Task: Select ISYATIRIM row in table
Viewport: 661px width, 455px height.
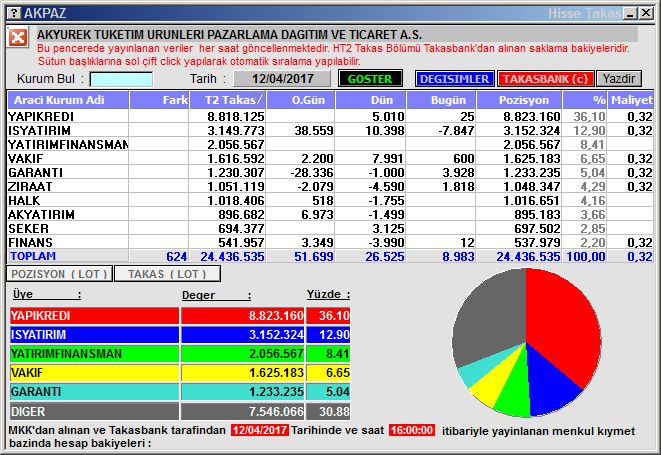Action: (x=330, y=130)
